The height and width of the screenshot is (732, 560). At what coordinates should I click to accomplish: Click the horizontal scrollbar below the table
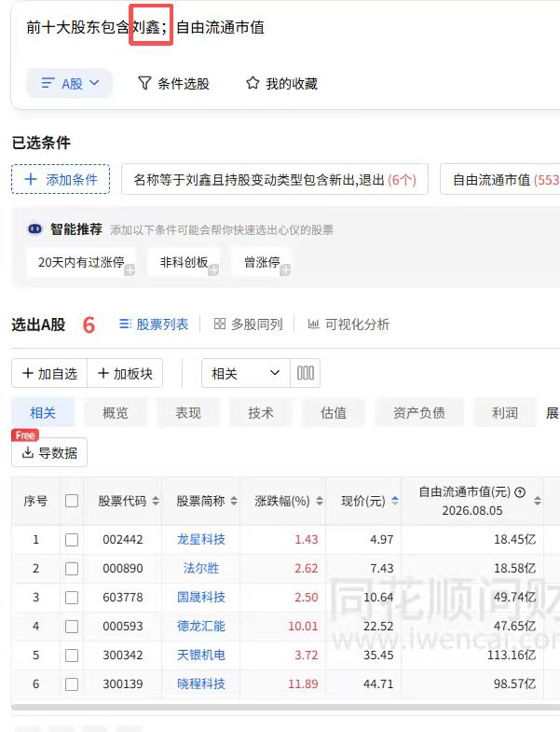[x=285, y=708]
